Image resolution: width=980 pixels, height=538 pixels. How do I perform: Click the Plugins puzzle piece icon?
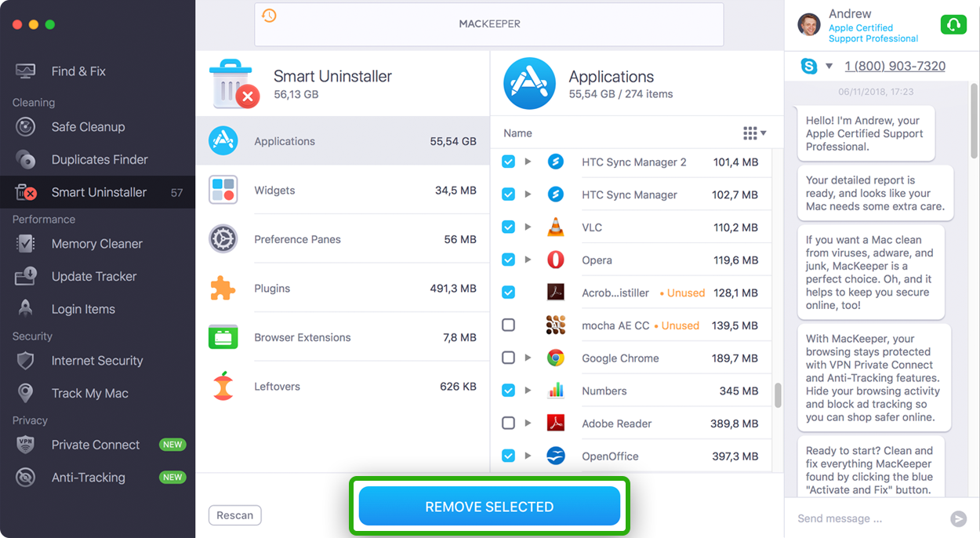[x=223, y=288]
